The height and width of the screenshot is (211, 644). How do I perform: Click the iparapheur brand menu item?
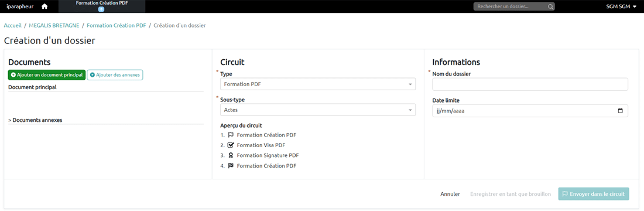pos(20,6)
